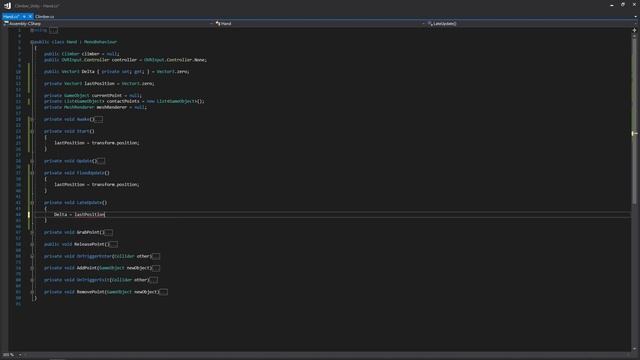Screen dimensions: 640x360
Task: Expand the collapsed Update() method
Action: pyautogui.click(x=32, y=161)
